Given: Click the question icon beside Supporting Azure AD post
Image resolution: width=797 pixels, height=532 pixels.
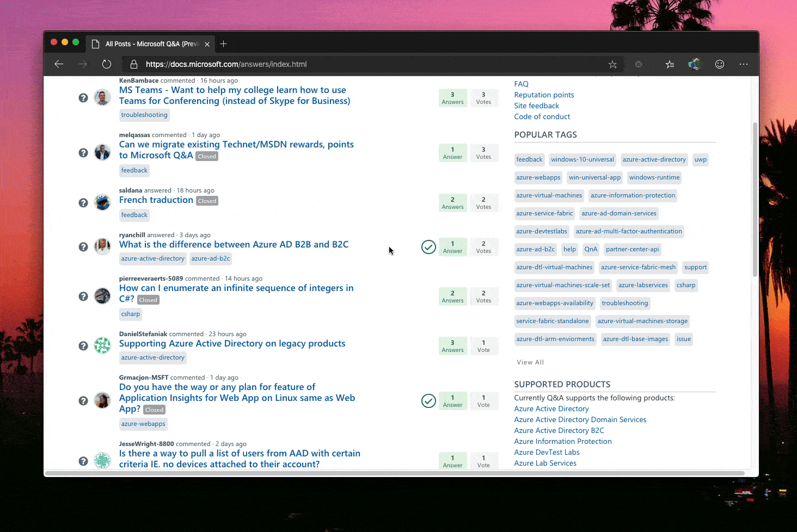Looking at the screenshot, I should pos(83,346).
